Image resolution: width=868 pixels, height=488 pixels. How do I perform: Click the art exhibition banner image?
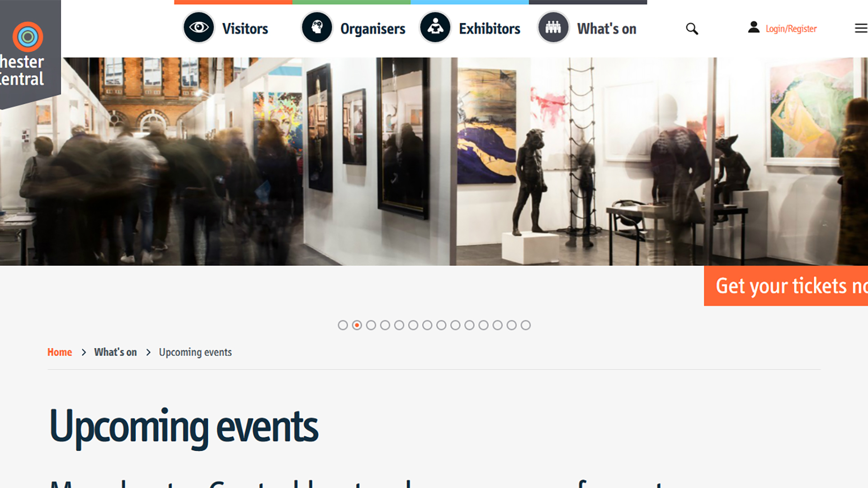pyautogui.click(x=434, y=161)
